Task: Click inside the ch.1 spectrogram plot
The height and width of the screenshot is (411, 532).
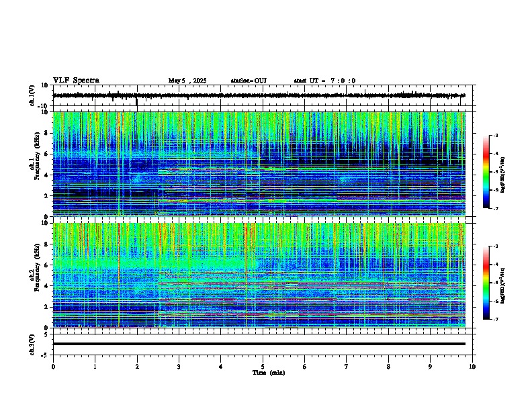Action: click(259, 164)
